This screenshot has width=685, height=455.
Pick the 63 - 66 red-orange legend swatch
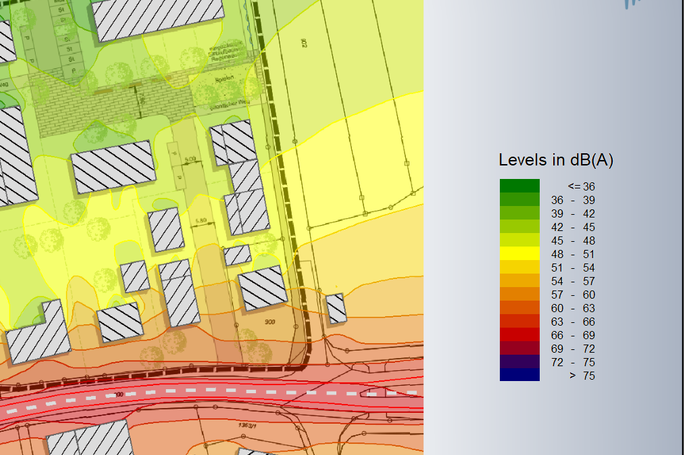(520, 321)
